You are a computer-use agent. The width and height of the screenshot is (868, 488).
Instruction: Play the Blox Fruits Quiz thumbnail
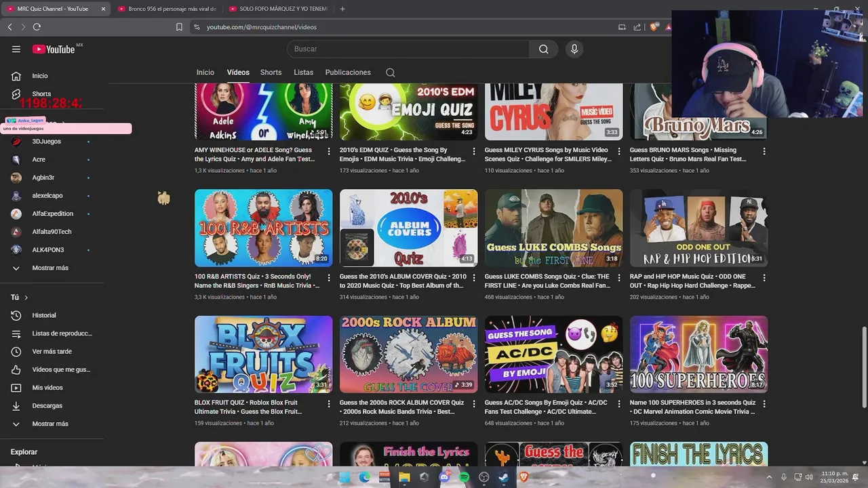tap(264, 354)
